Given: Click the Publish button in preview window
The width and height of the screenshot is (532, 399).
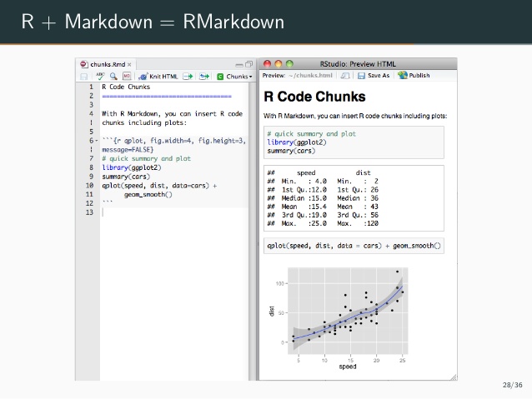Looking at the screenshot, I should [x=414, y=75].
